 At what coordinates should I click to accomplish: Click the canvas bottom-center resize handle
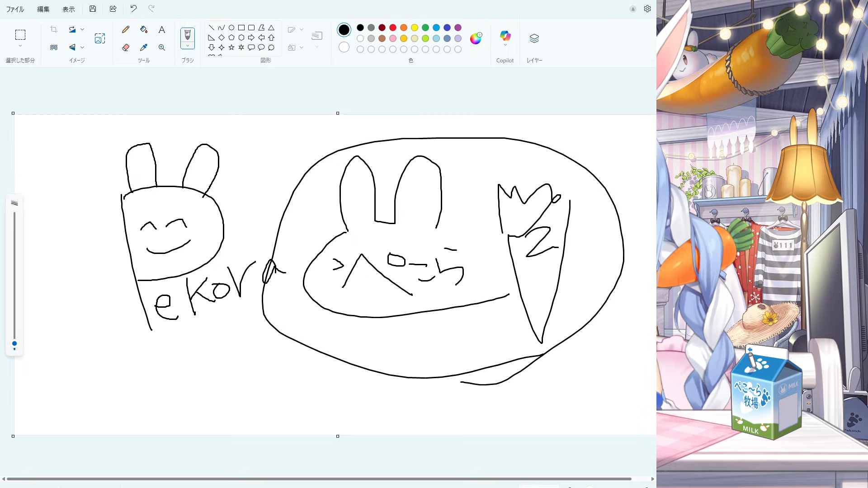pyautogui.click(x=338, y=436)
